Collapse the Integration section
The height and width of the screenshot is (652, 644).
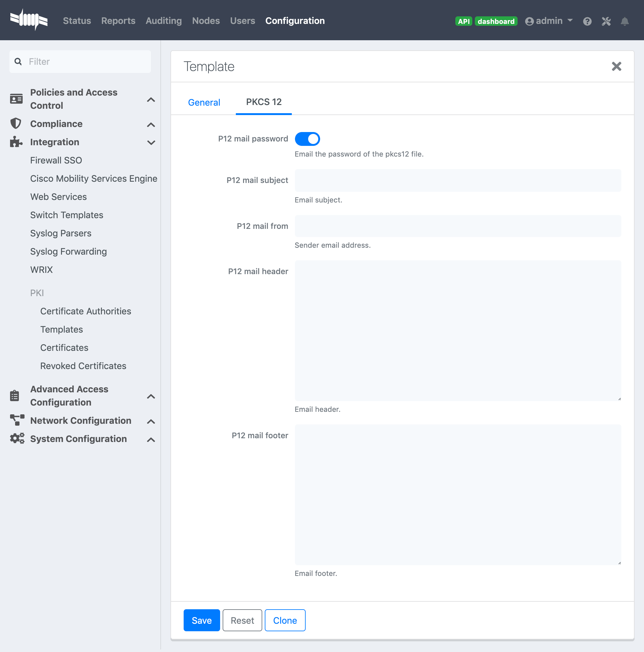point(151,142)
